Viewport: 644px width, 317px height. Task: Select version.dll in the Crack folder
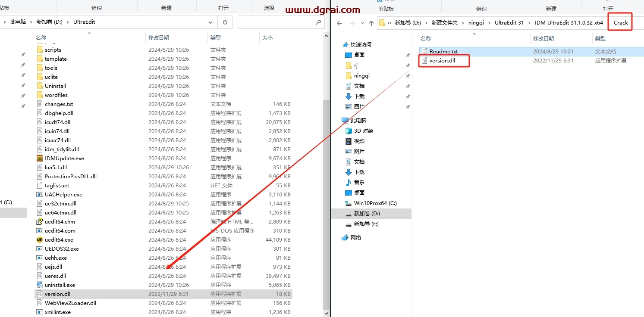pos(442,61)
